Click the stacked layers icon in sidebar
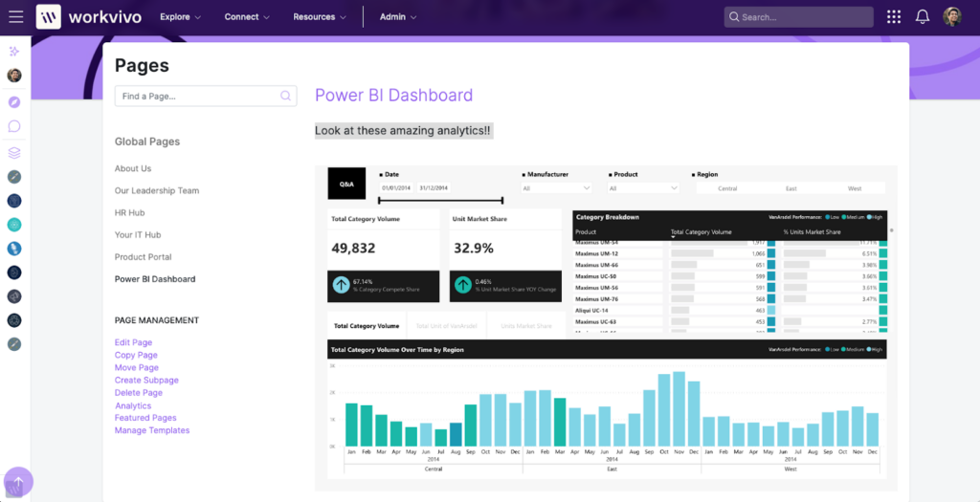 pos(14,152)
